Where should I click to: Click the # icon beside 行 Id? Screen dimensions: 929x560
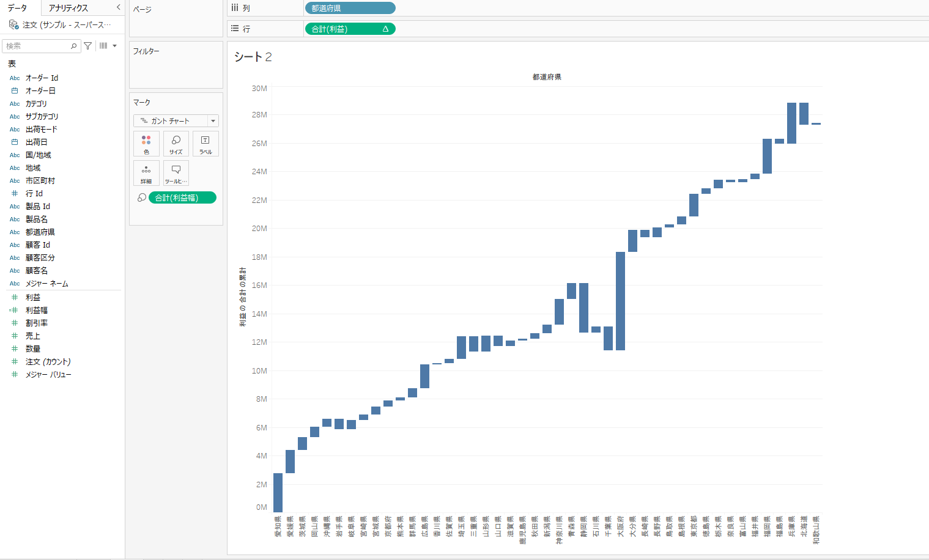pyautogui.click(x=15, y=193)
